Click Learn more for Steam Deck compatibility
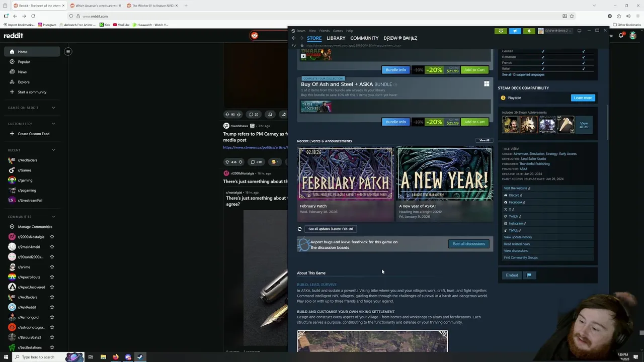644x362 pixels. click(583, 98)
